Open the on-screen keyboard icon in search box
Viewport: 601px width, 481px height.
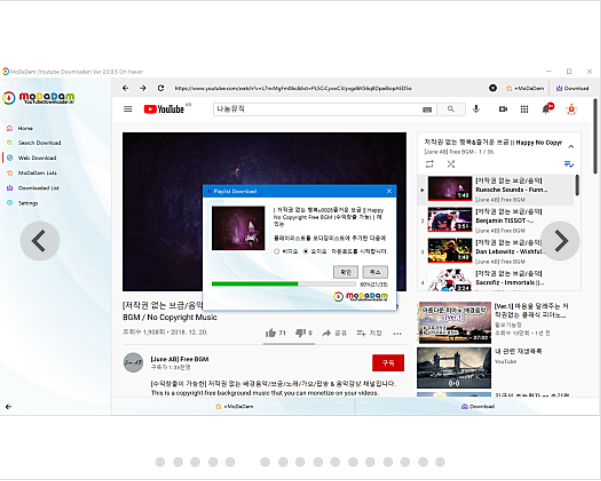click(427, 110)
